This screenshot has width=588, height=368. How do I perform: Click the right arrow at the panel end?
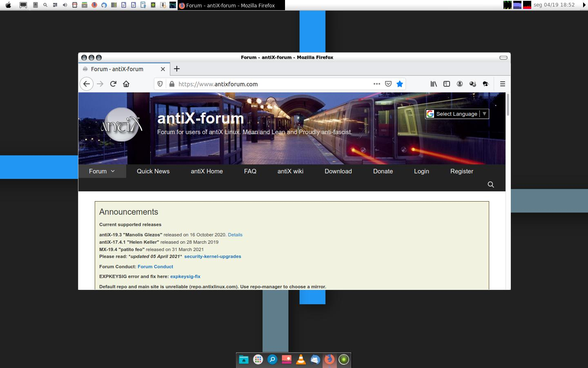[x=584, y=5]
